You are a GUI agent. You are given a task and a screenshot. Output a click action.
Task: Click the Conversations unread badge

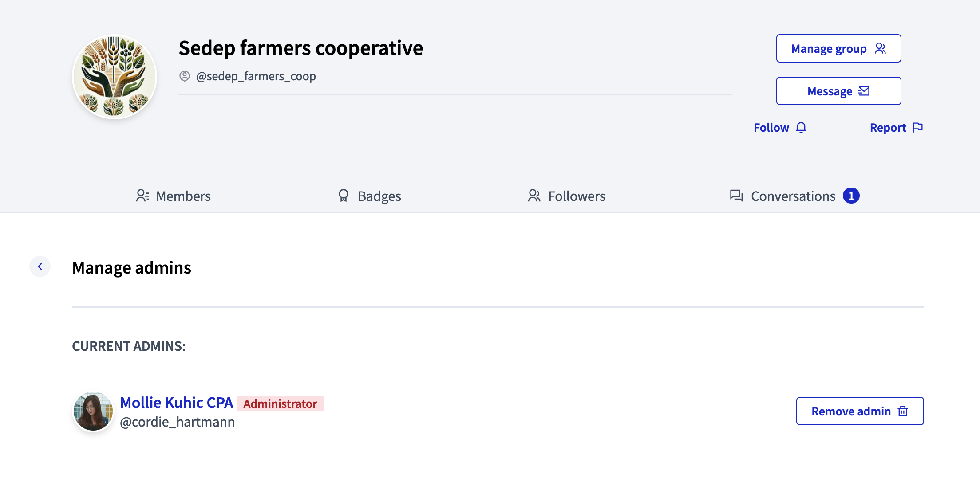851,195
